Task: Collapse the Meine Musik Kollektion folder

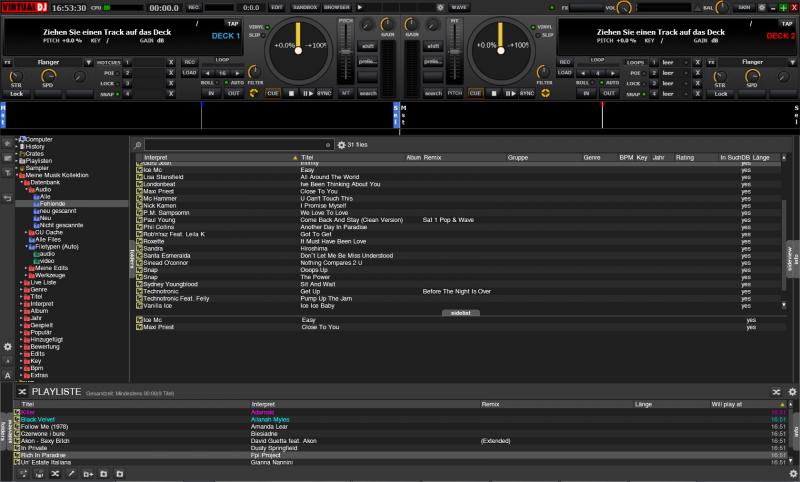Action: (x=19, y=175)
